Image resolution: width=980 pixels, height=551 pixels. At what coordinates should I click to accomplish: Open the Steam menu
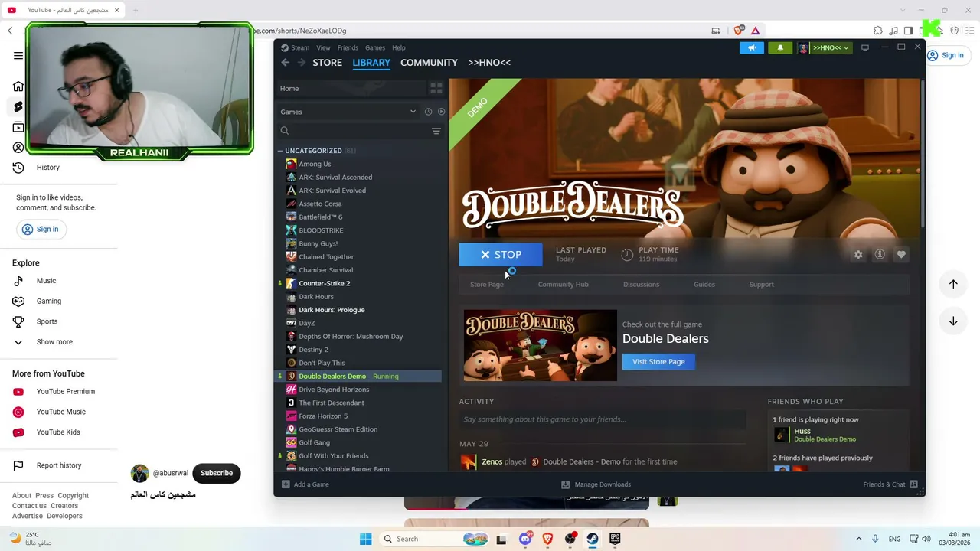(x=295, y=47)
